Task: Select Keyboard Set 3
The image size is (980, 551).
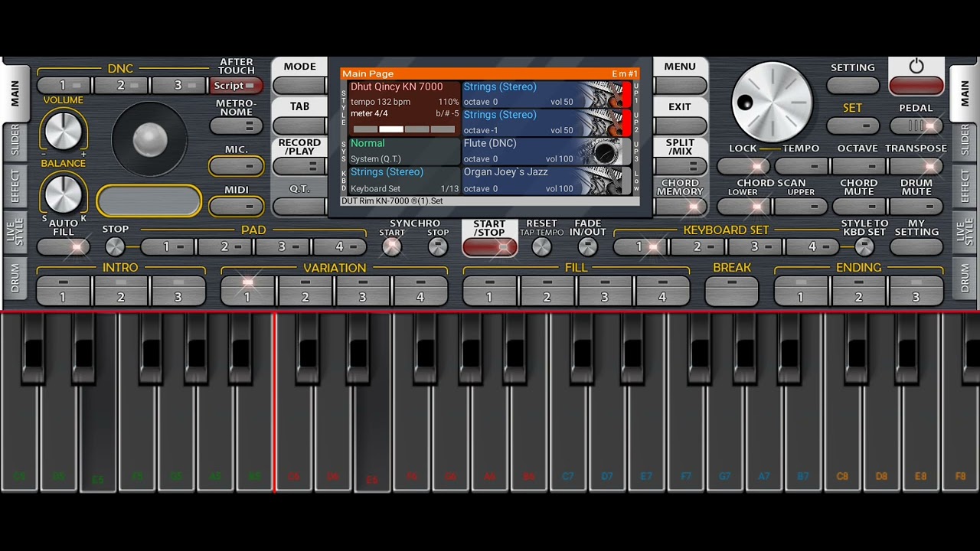Action: point(755,246)
